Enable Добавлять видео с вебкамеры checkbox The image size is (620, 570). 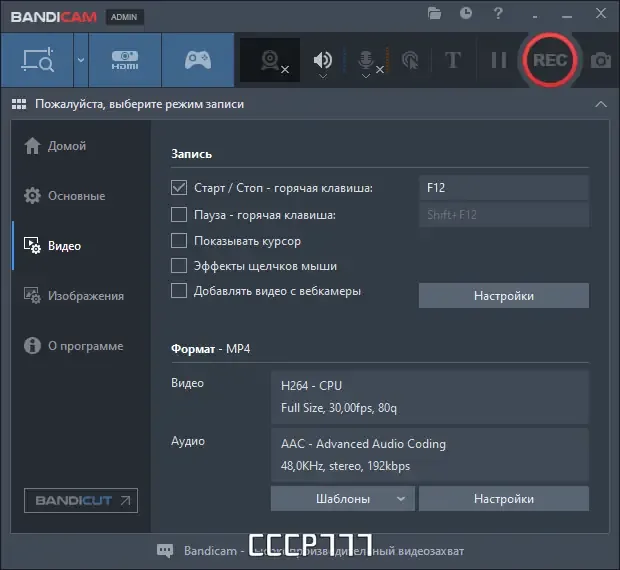click(179, 291)
